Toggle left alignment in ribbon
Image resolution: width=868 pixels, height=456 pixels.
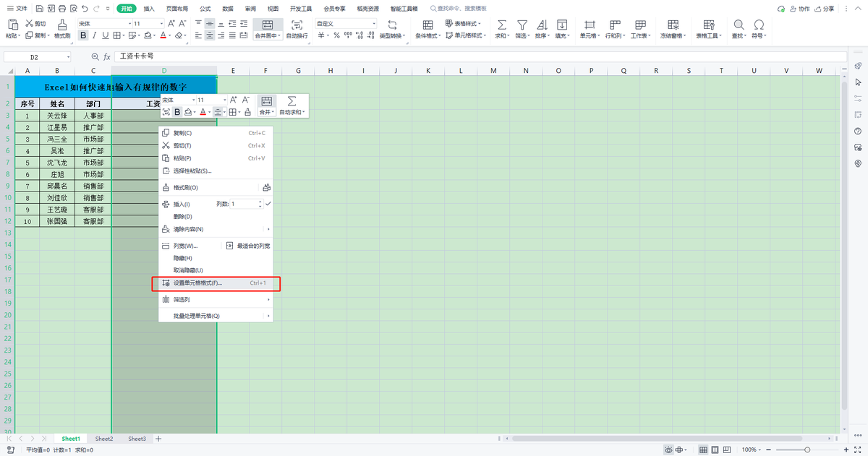tap(198, 35)
